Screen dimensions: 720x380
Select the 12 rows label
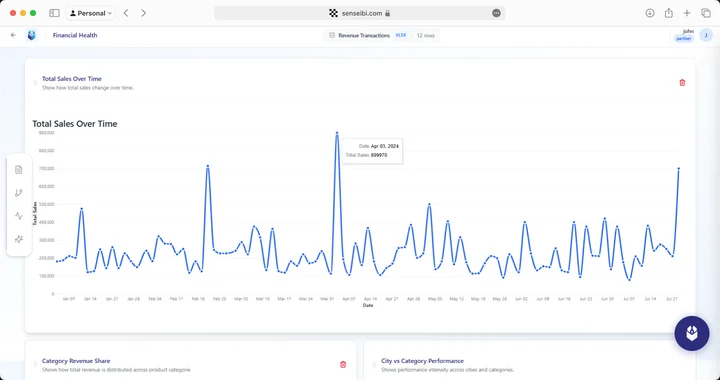click(x=426, y=35)
